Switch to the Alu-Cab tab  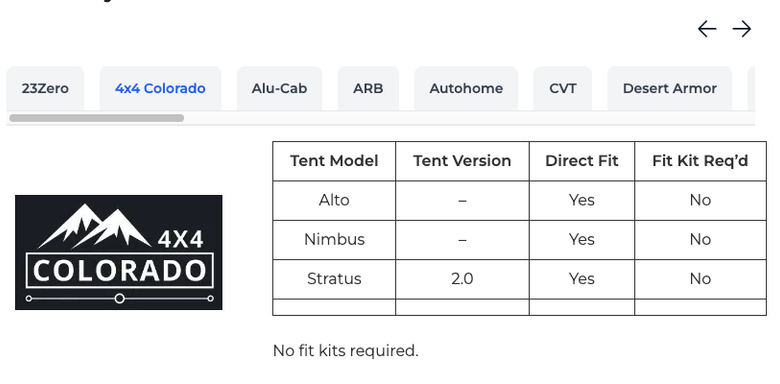279,89
